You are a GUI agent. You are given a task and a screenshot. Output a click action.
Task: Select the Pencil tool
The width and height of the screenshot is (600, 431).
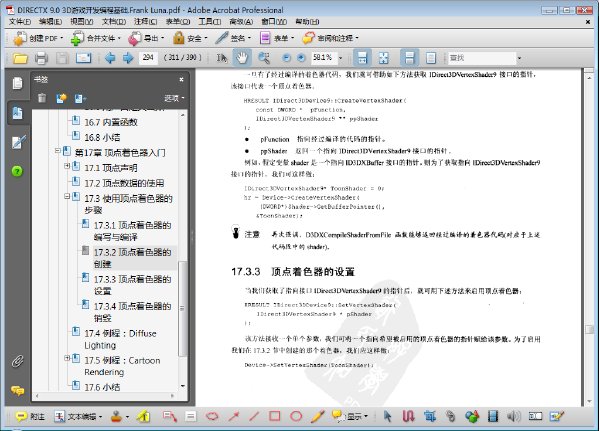point(318,416)
